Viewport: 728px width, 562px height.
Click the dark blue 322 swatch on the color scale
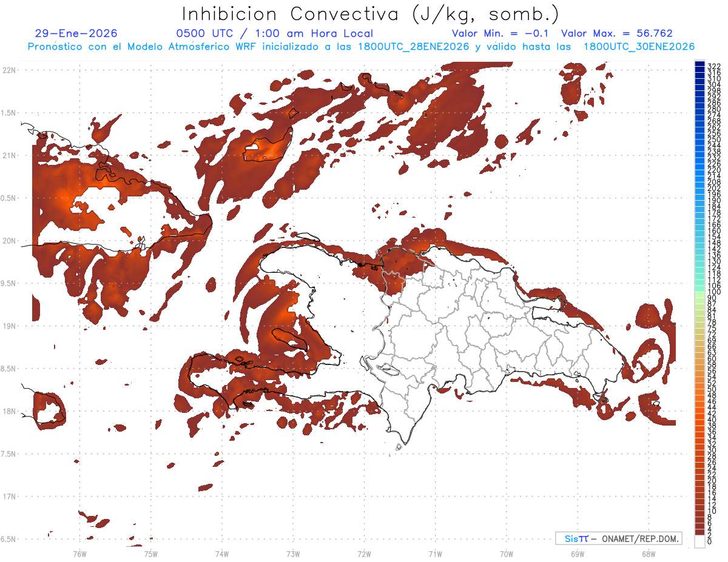point(699,64)
